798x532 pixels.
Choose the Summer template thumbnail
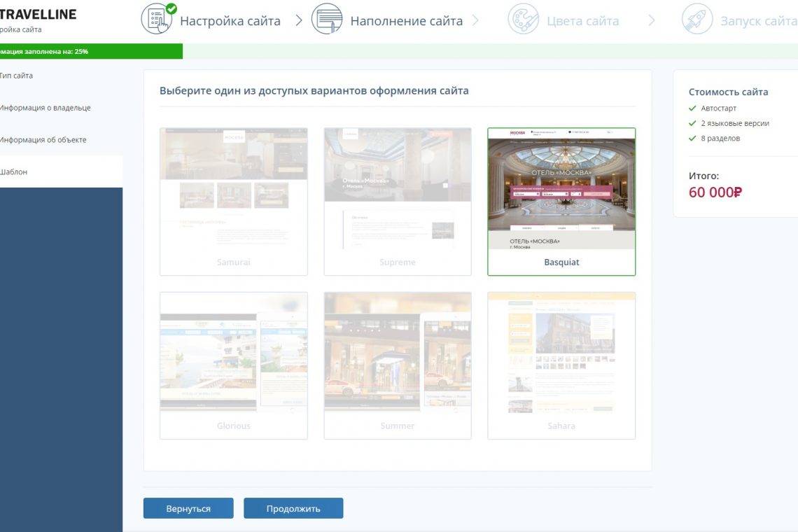click(398, 365)
